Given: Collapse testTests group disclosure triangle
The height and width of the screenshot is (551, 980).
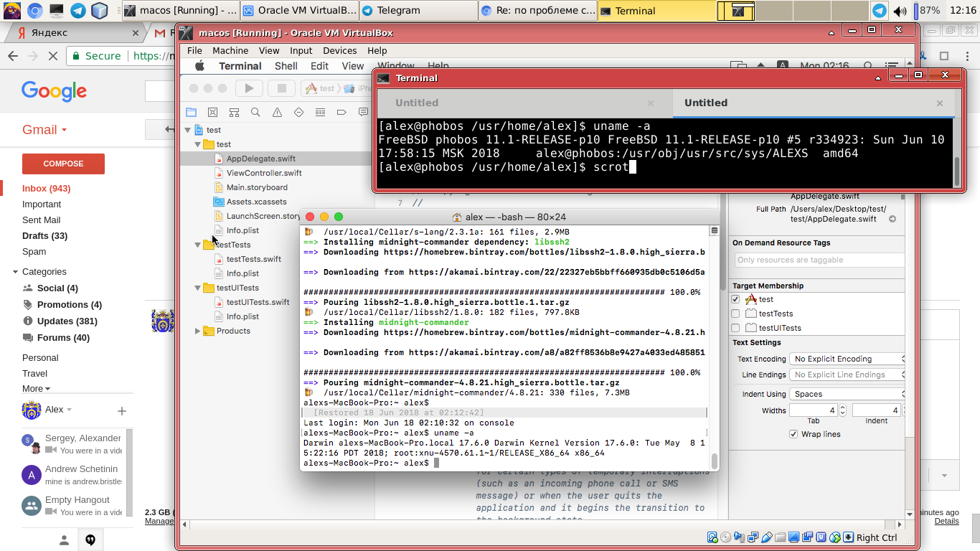Looking at the screenshot, I should [x=198, y=245].
